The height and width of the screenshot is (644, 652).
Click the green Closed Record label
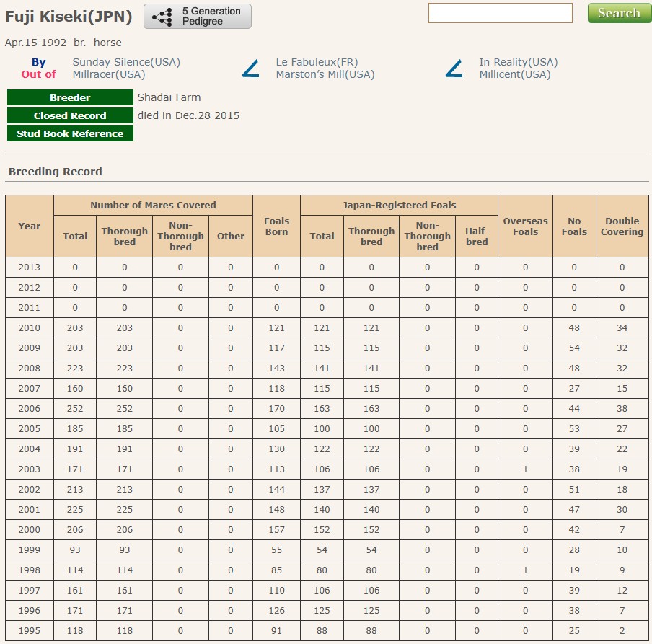pyautogui.click(x=70, y=115)
